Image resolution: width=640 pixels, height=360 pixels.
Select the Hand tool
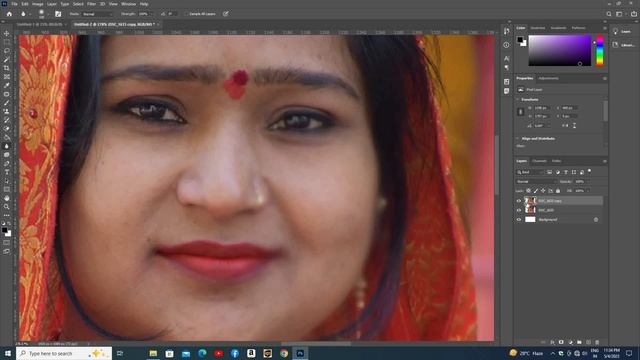(7, 198)
